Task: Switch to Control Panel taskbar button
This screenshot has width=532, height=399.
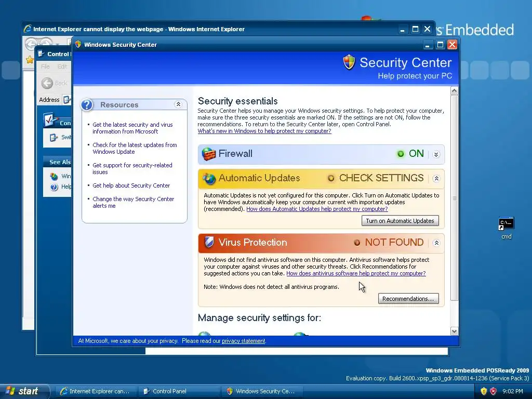Action: pos(179,391)
